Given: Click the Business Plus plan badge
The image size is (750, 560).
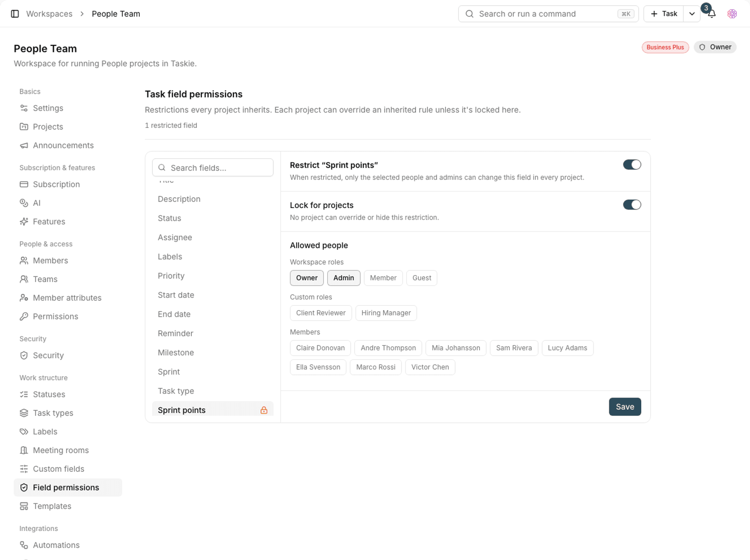Looking at the screenshot, I should pos(665,47).
